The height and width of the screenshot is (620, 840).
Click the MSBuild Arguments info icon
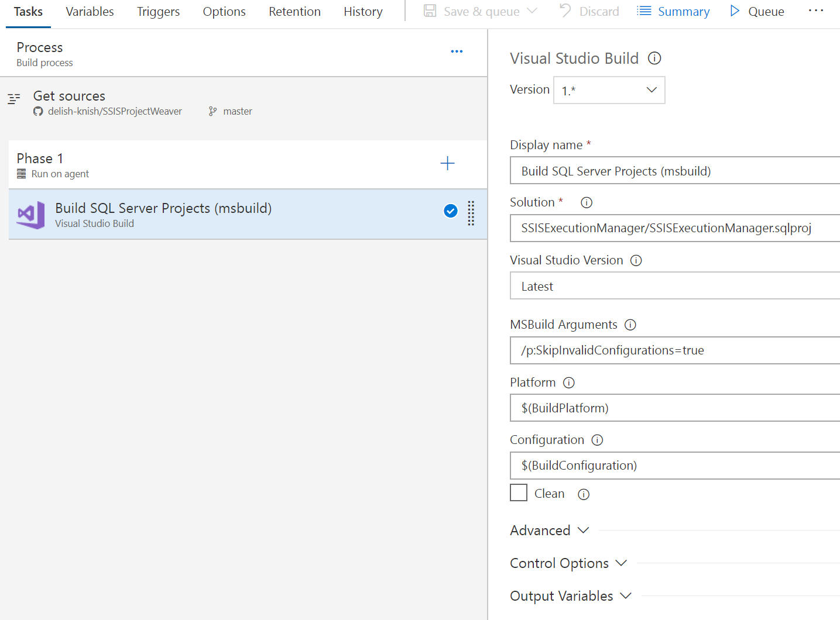pyautogui.click(x=630, y=325)
